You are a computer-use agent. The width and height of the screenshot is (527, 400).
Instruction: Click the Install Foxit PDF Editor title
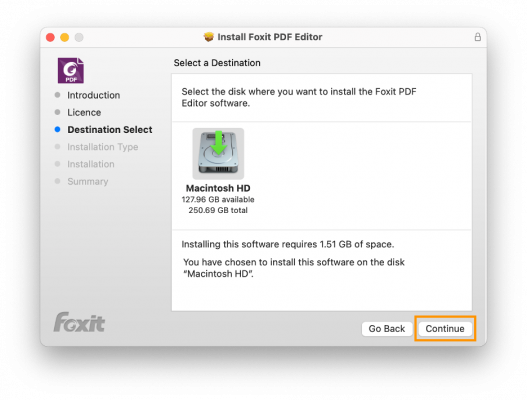(270, 37)
